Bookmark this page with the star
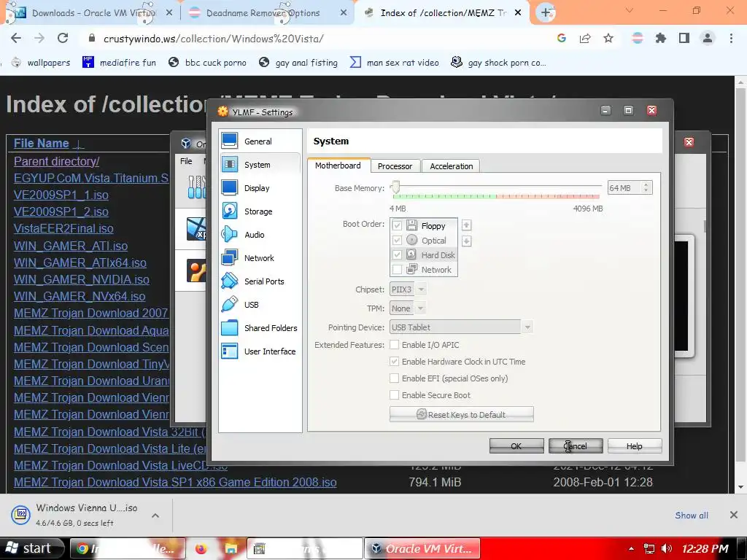This screenshot has width=747, height=560. pos(608,39)
